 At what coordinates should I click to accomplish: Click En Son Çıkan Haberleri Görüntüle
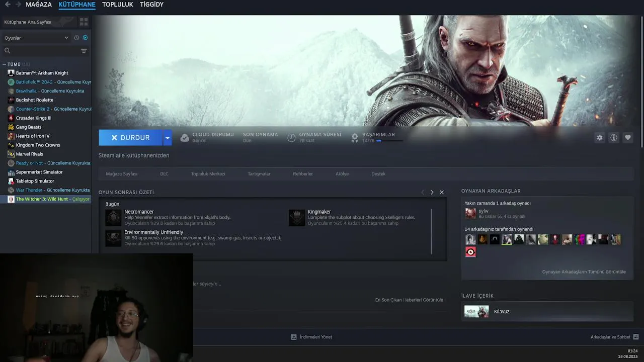[409, 300]
